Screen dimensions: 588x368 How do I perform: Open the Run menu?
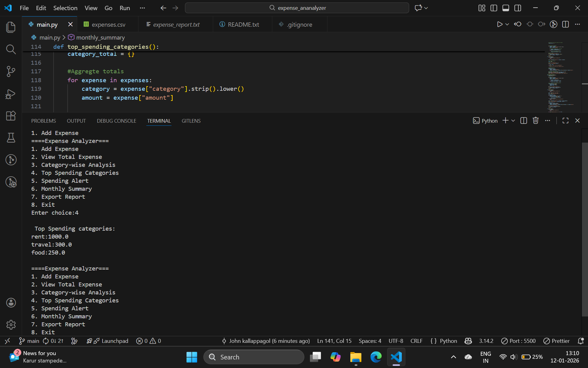click(124, 8)
